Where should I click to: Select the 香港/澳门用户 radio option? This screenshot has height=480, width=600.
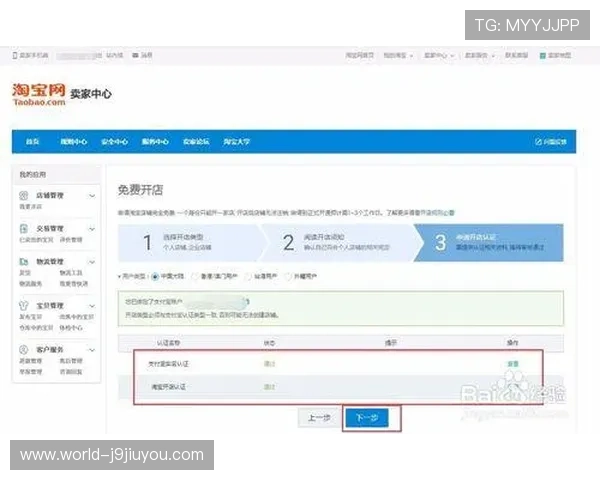(195, 276)
